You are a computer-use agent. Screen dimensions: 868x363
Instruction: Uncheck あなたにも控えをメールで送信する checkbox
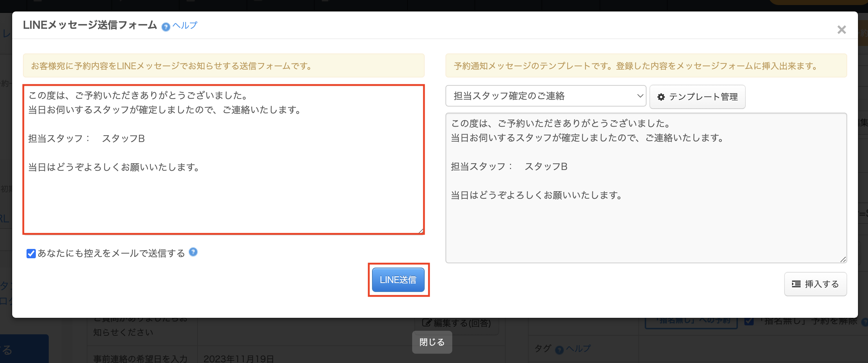(31, 254)
